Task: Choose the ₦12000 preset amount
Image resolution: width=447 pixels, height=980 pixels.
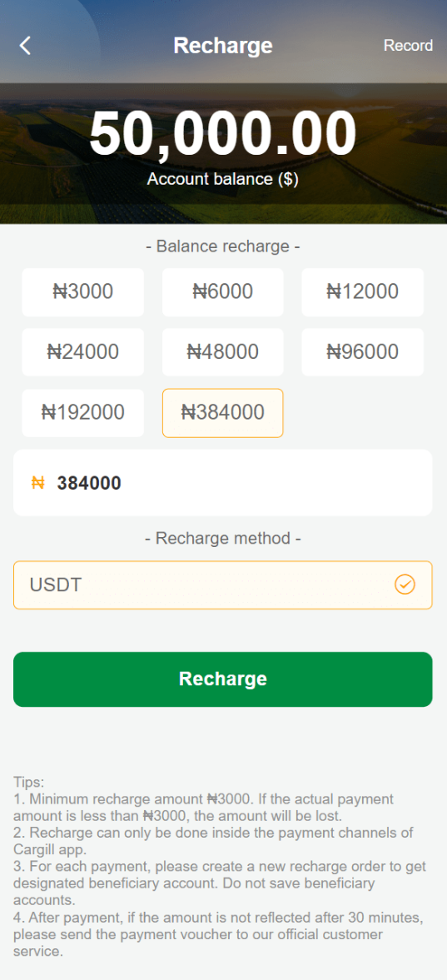Action: tap(363, 292)
